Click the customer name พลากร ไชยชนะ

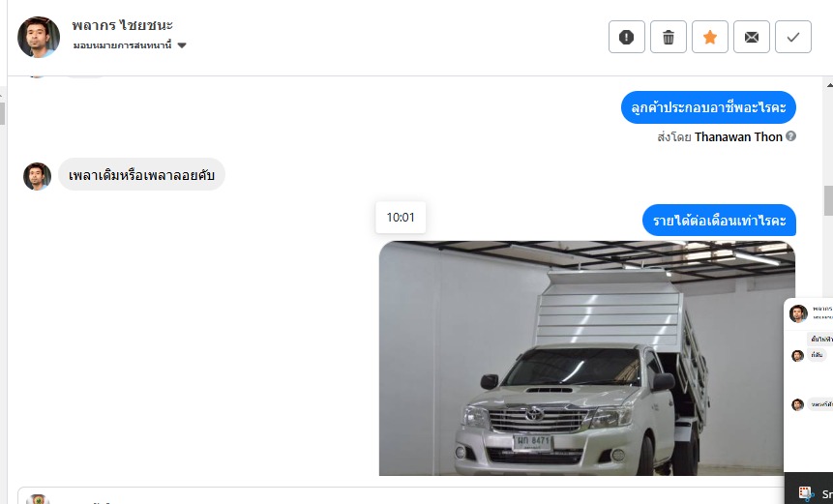point(123,25)
